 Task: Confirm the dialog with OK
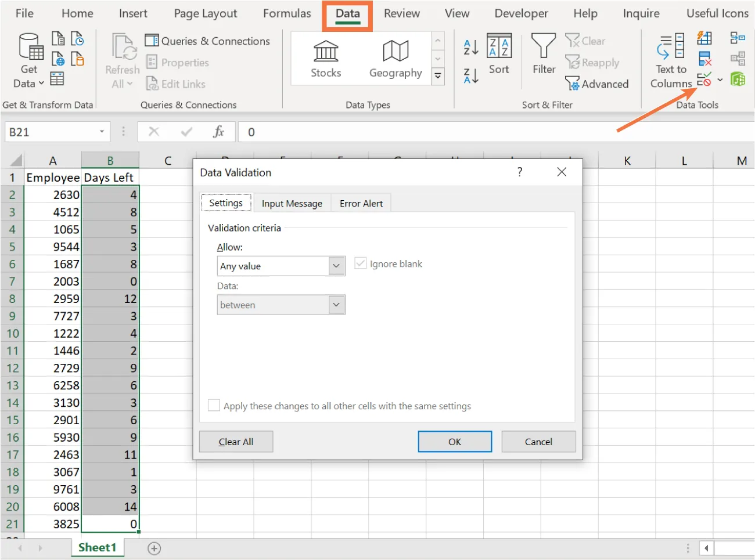(x=454, y=442)
